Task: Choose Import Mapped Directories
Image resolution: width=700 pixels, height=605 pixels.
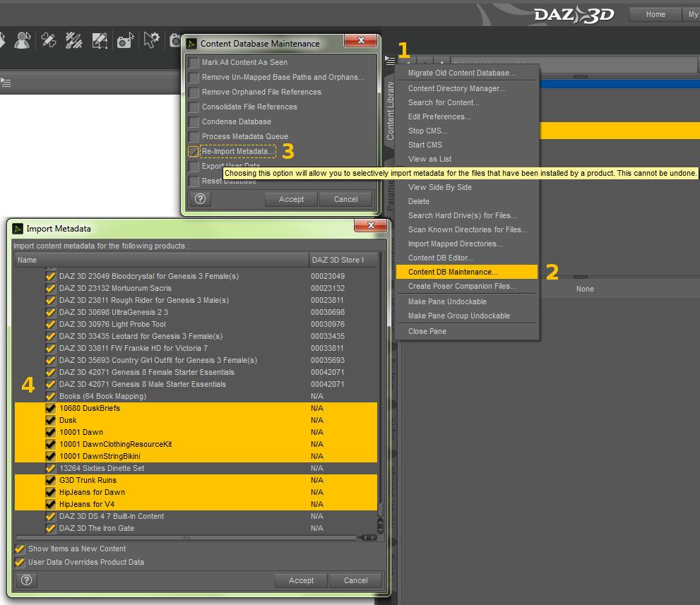Action: [x=466, y=244]
